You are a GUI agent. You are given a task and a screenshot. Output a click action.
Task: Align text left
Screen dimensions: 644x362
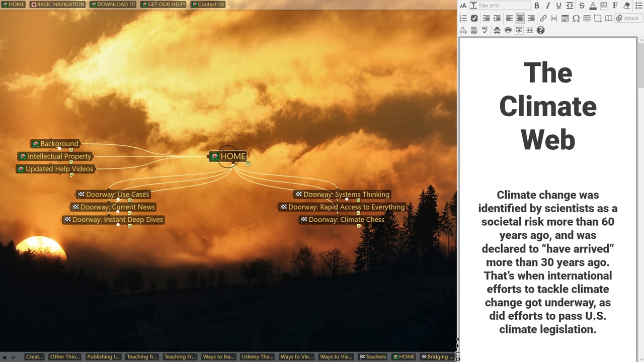[x=509, y=18]
